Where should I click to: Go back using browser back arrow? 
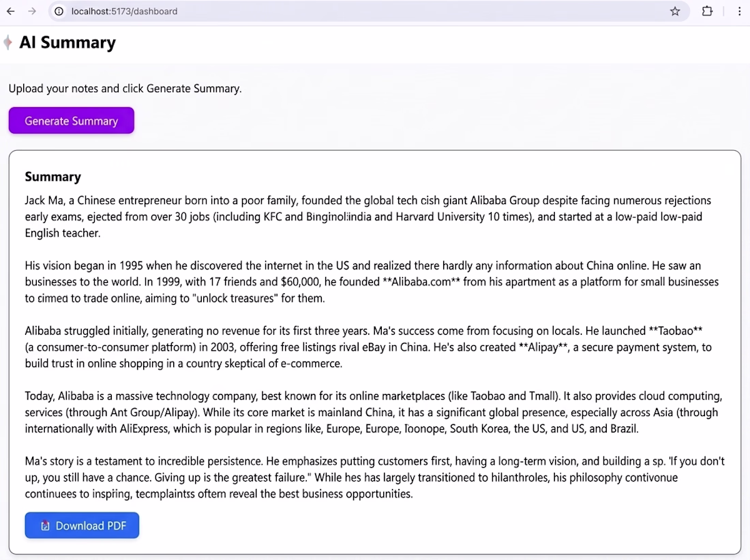(10, 11)
